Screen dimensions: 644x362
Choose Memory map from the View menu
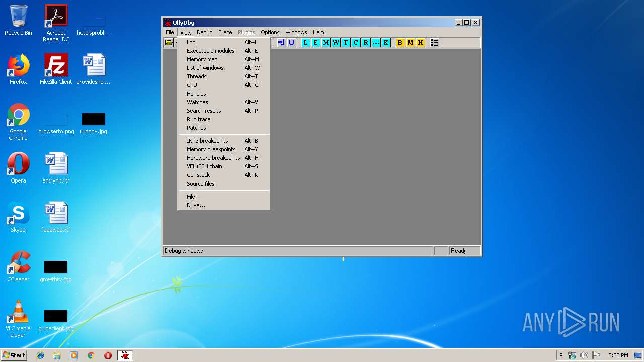224,59
